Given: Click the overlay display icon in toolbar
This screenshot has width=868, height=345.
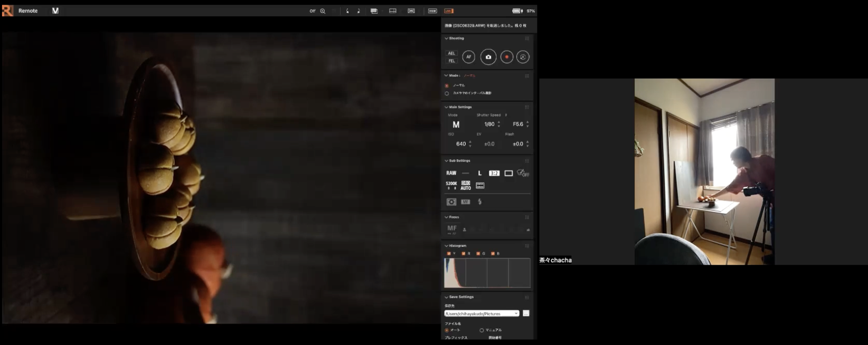Looking at the screenshot, I should tap(374, 11).
